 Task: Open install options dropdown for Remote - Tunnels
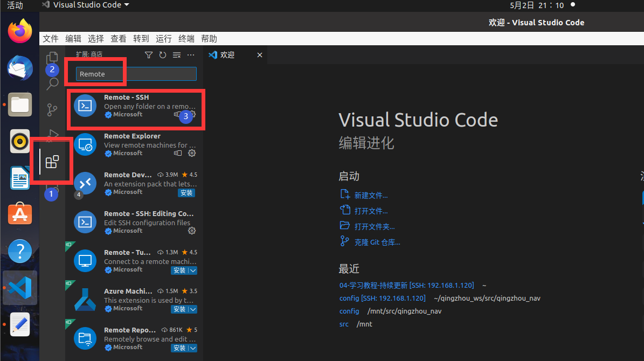192,270
